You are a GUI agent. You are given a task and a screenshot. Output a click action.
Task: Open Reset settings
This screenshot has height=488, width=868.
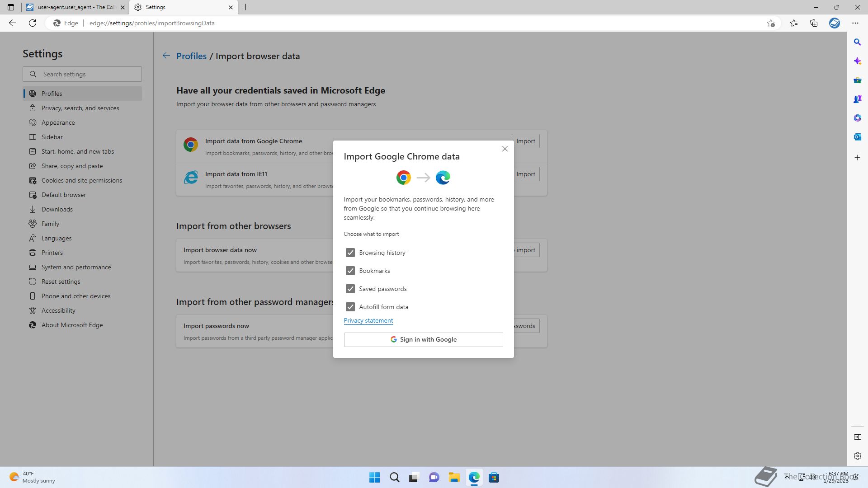[x=82, y=282]
